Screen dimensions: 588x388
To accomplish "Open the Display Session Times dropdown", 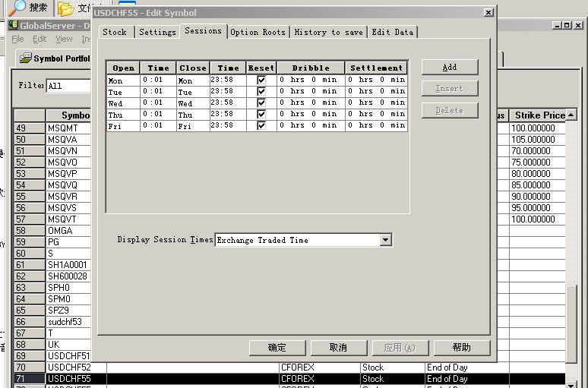I will click(x=385, y=240).
